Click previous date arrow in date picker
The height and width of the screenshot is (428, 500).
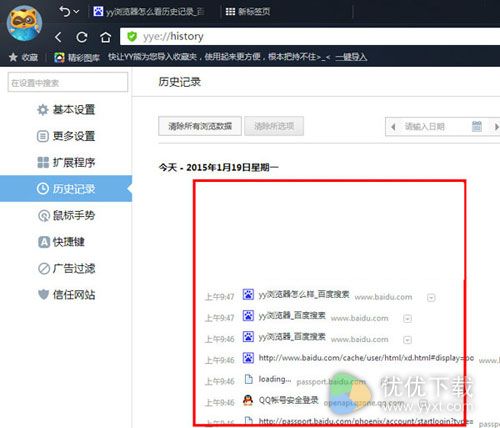(x=393, y=127)
